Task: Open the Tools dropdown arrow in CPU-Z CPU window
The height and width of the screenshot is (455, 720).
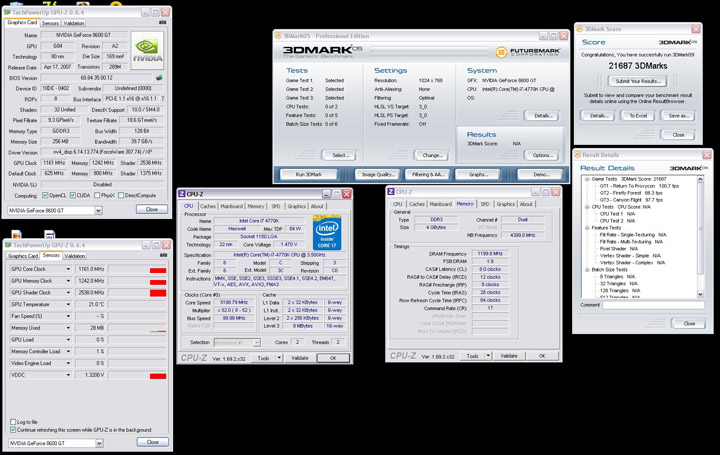Action: coord(279,358)
